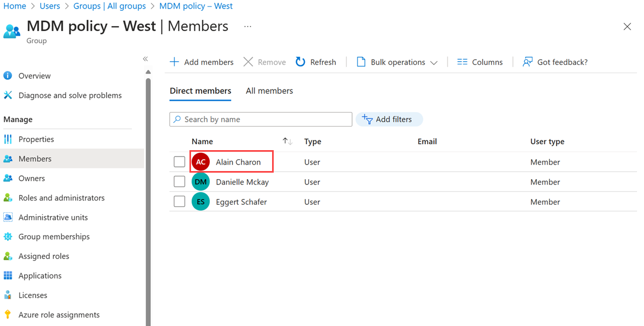Switch to the All members tab
644x326 pixels.
(269, 91)
